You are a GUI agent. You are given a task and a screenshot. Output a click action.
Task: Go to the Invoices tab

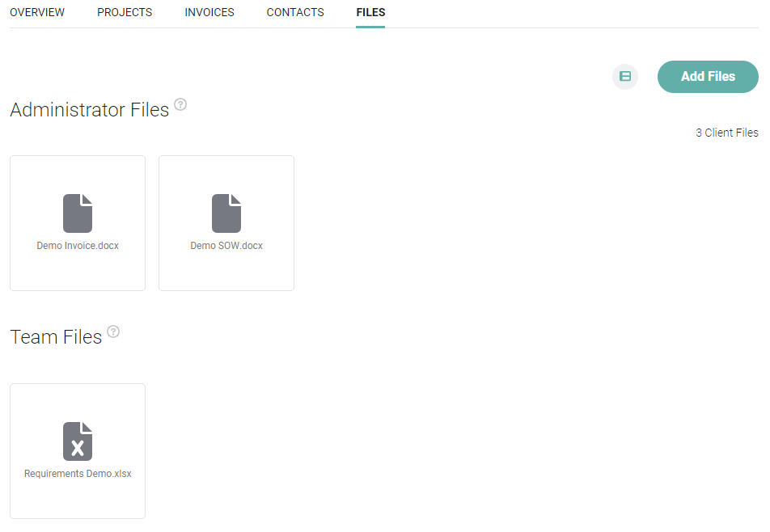209,13
